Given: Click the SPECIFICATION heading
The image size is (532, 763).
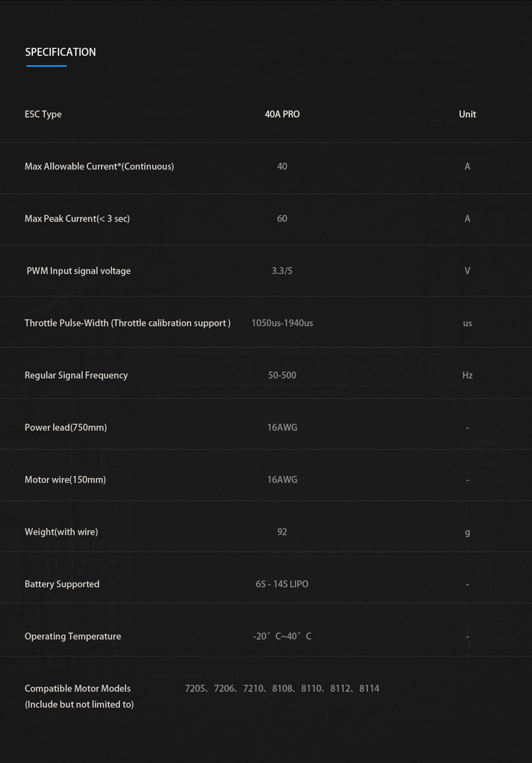Looking at the screenshot, I should 60,52.
